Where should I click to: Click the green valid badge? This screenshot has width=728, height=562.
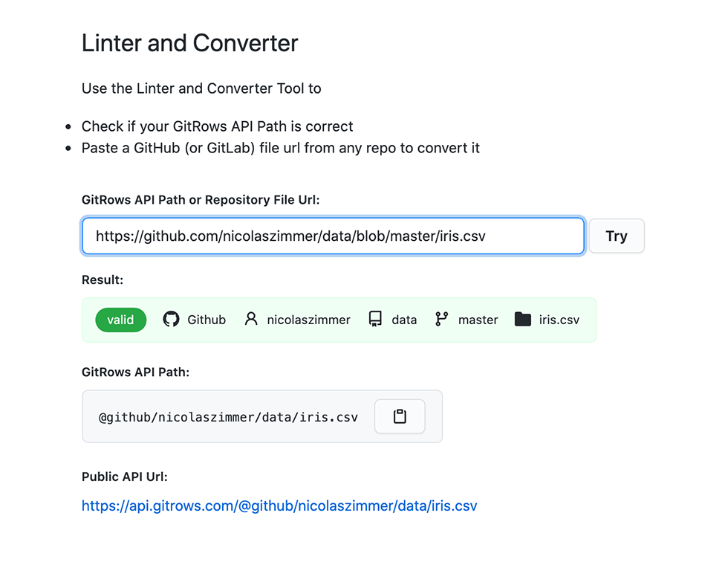pyautogui.click(x=120, y=320)
